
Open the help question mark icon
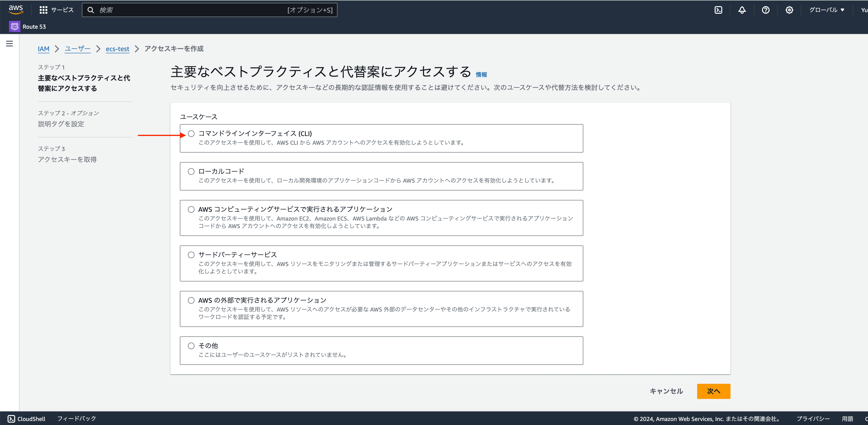pos(765,10)
